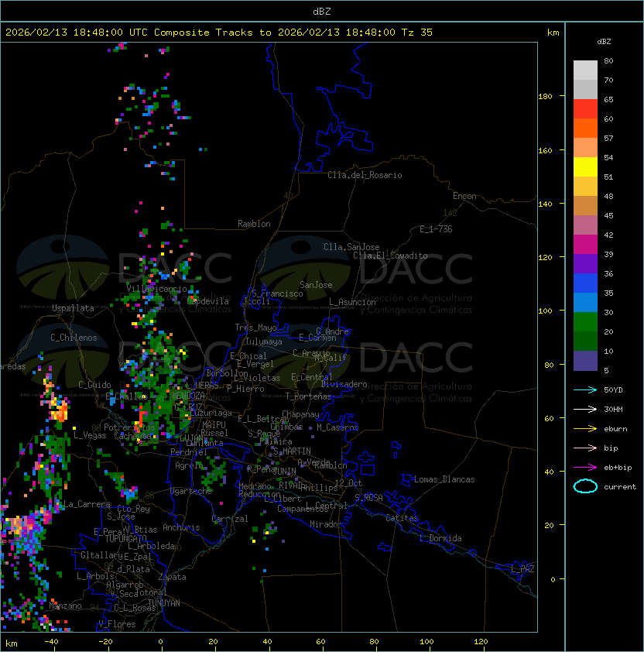Click the Cacheuta map label
The height and width of the screenshot is (652, 644).
click(132, 436)
